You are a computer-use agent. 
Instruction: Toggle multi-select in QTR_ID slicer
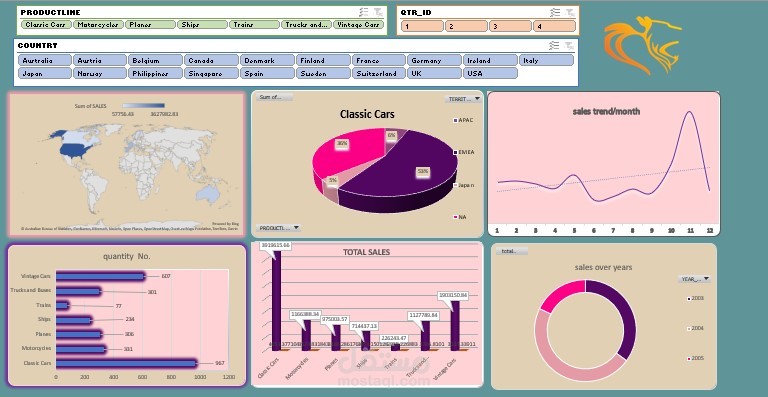tap(554, 12)
